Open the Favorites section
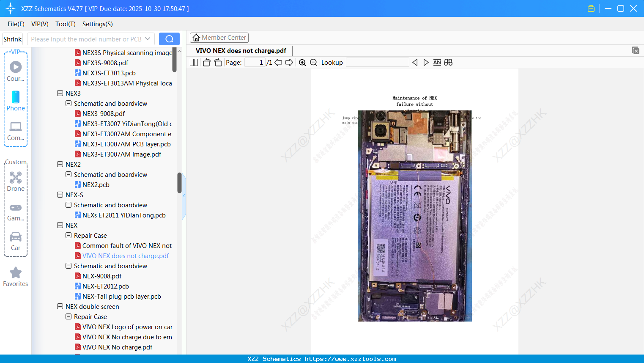 pos(16,277)
